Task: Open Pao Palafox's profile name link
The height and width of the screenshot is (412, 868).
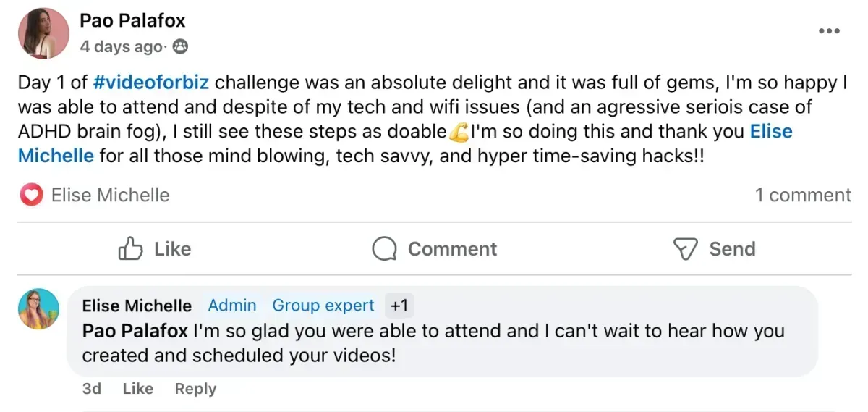Action: pos(132,20)
